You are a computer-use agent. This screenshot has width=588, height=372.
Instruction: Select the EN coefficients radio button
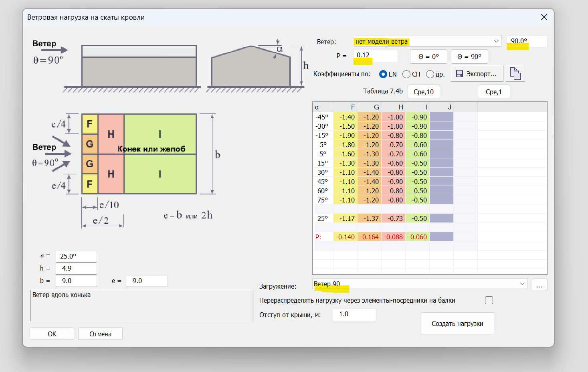tap(383, 74)
